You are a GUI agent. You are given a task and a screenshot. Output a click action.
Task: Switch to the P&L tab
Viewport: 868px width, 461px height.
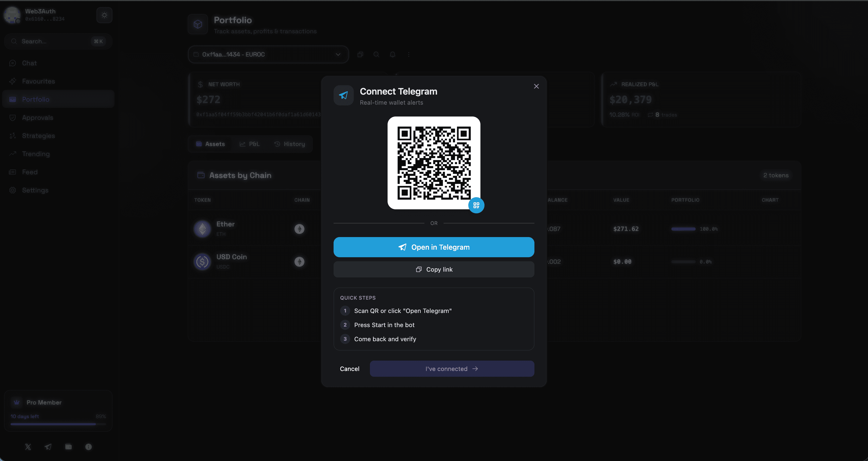[x=250, y=144]
